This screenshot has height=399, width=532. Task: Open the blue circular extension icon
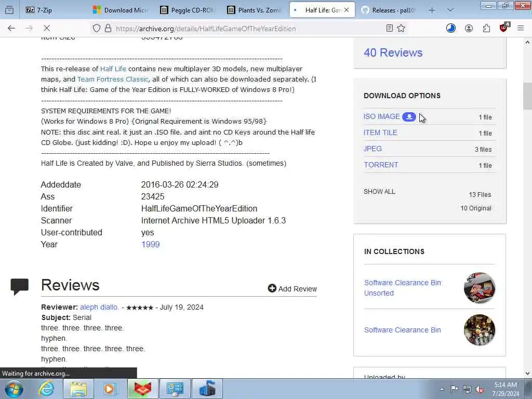pos(451,29)
